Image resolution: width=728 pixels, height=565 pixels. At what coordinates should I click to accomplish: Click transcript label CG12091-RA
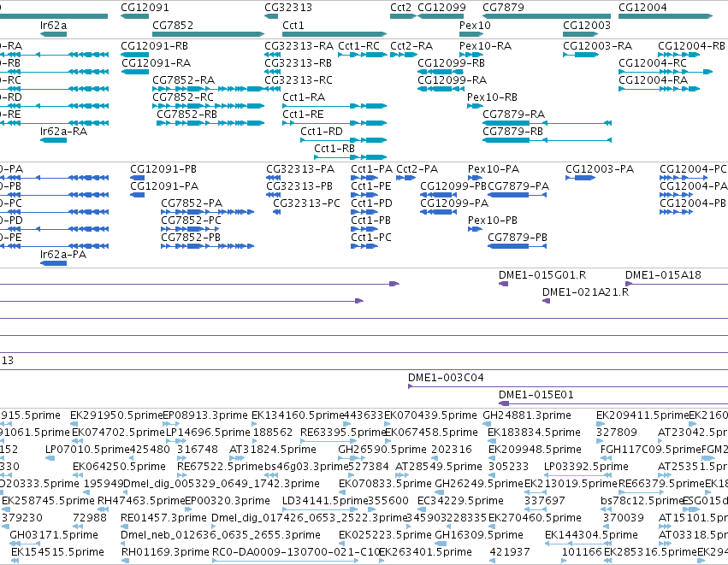(157, 63)
